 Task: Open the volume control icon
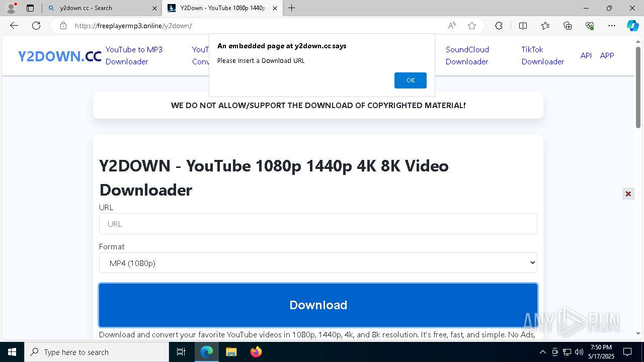(579, 352)
